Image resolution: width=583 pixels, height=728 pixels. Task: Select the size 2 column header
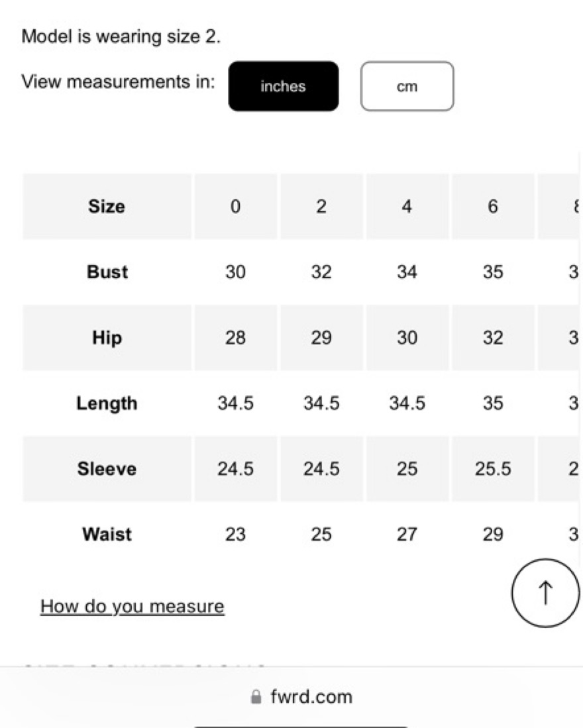321,206
